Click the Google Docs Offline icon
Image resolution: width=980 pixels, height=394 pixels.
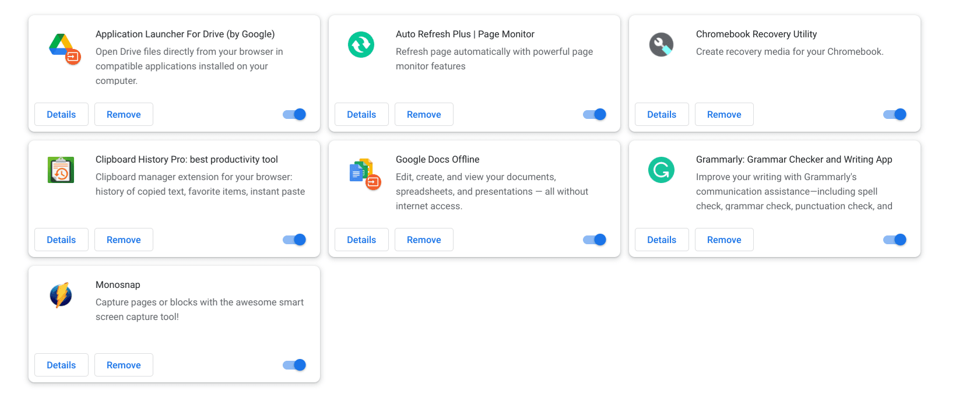[365, 174]
